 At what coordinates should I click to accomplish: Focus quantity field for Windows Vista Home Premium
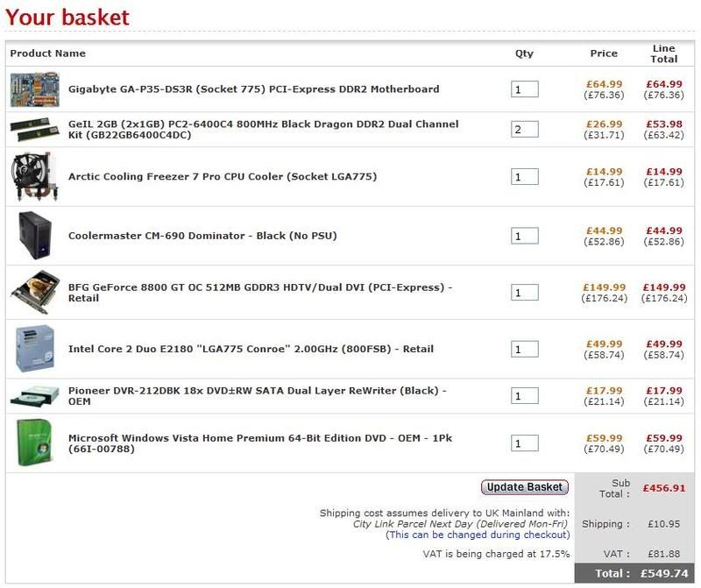click(524, 443)
